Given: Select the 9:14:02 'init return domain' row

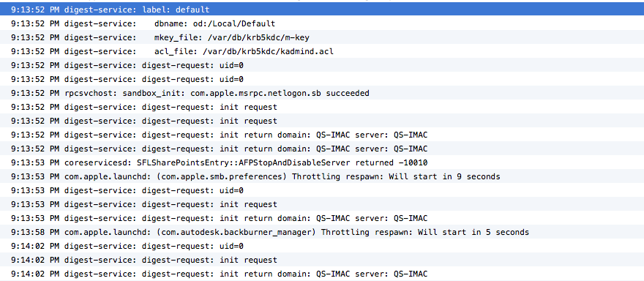Looking at the screenshot, I should (322, 274).
